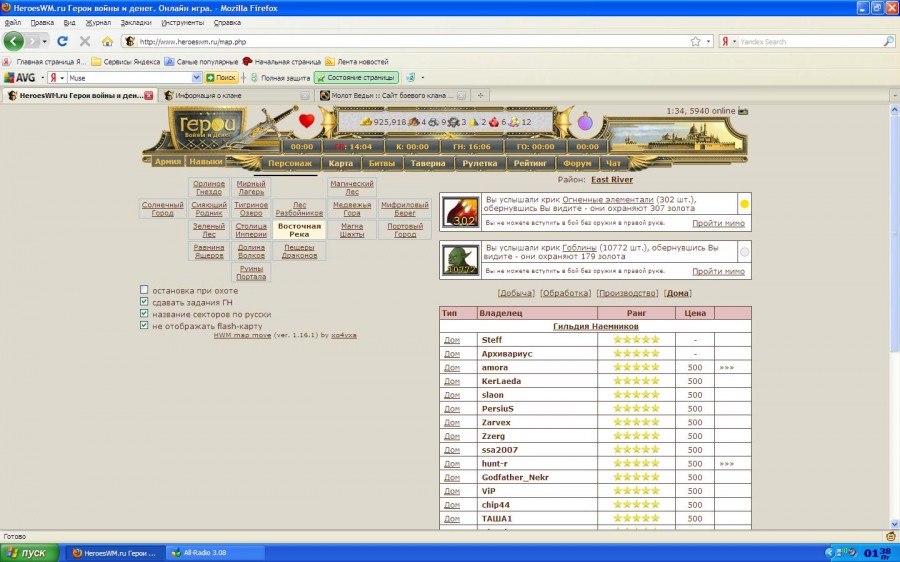Open the "Таверна" game menu

pos(428,163)
